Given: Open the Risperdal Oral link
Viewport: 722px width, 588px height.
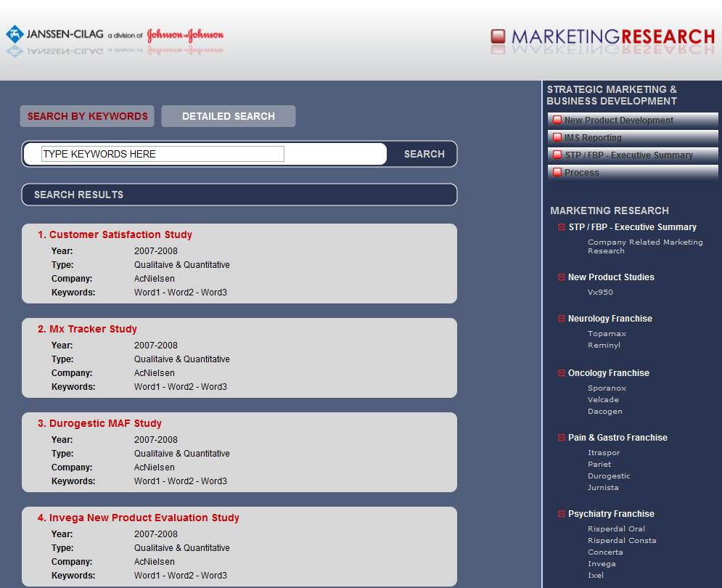Looking at the screenshot, I should 616,528.
